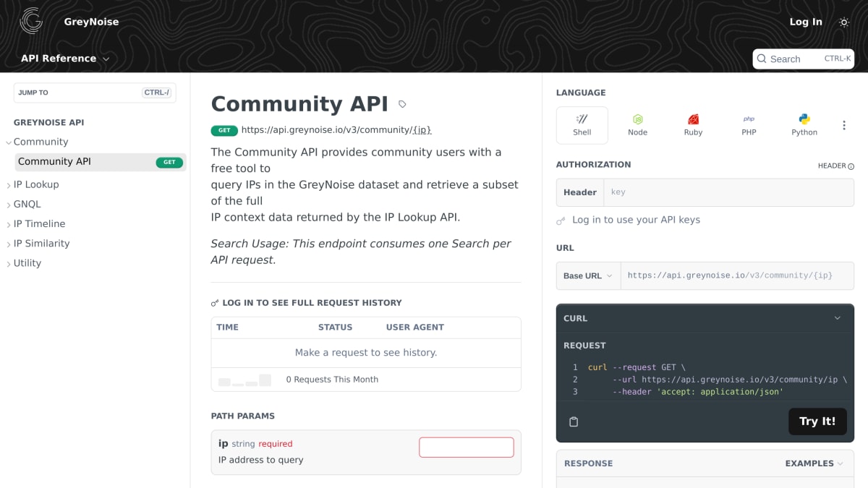Click the USER AGENT column header
This screenshot has height=488, width=868.
click(415, 328)
